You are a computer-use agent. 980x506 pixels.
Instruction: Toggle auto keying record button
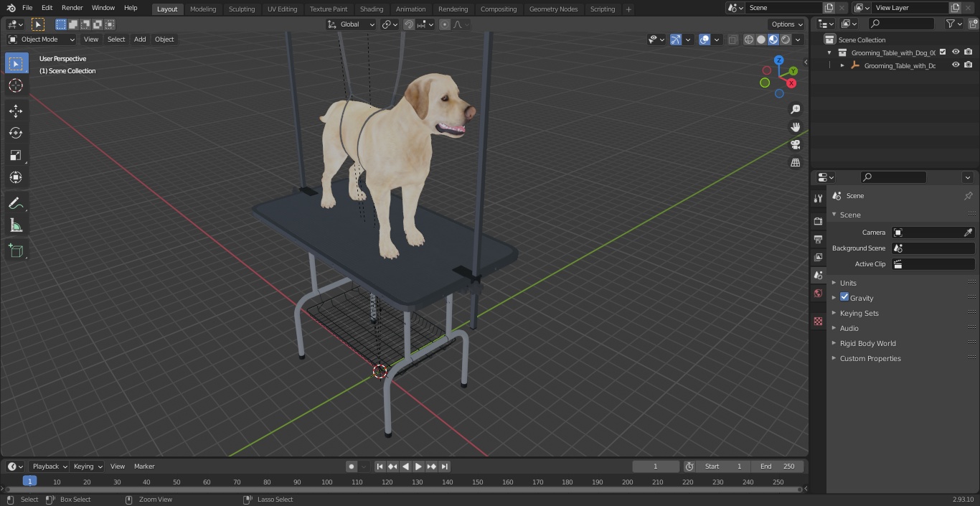pos(352,467)
